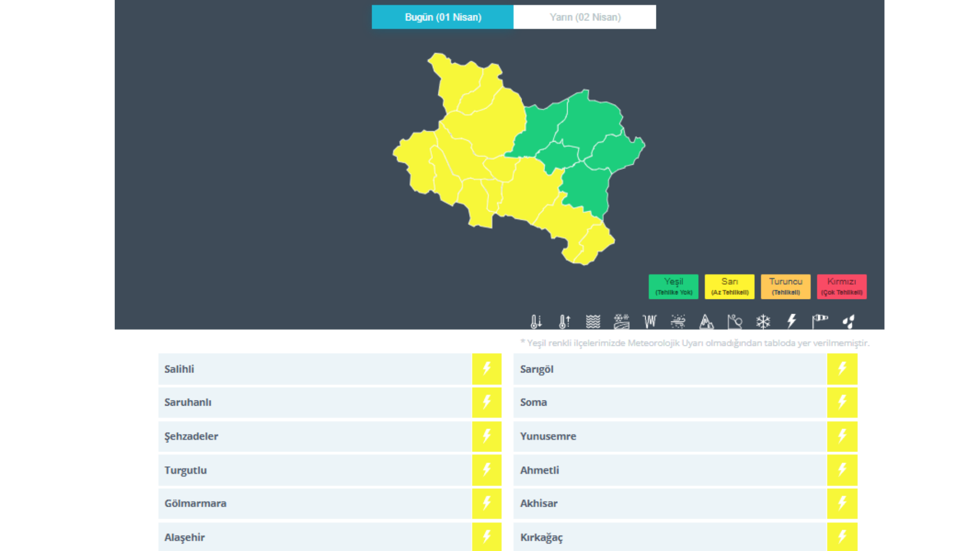Select the snowflake snow warning icon

click(x=763, y=321)
